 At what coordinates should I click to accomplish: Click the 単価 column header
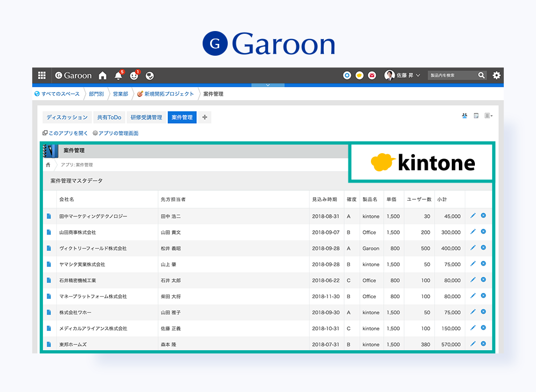[x=391, y=199]
